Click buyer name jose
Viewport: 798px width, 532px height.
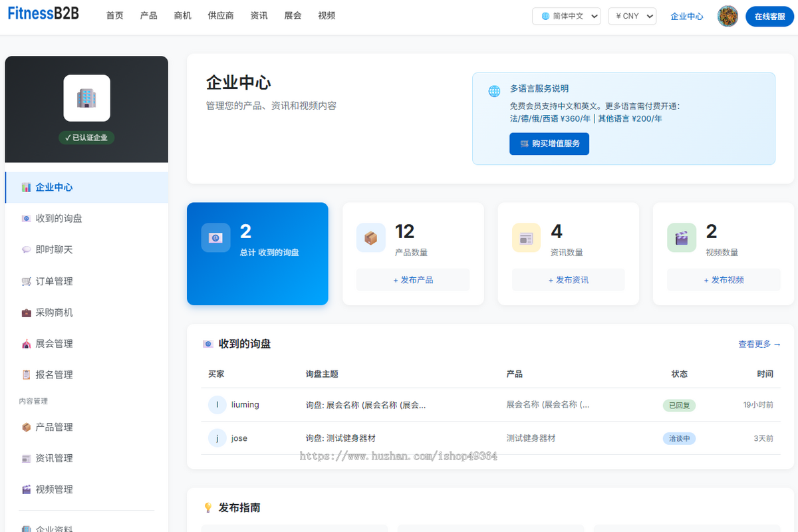239,438
